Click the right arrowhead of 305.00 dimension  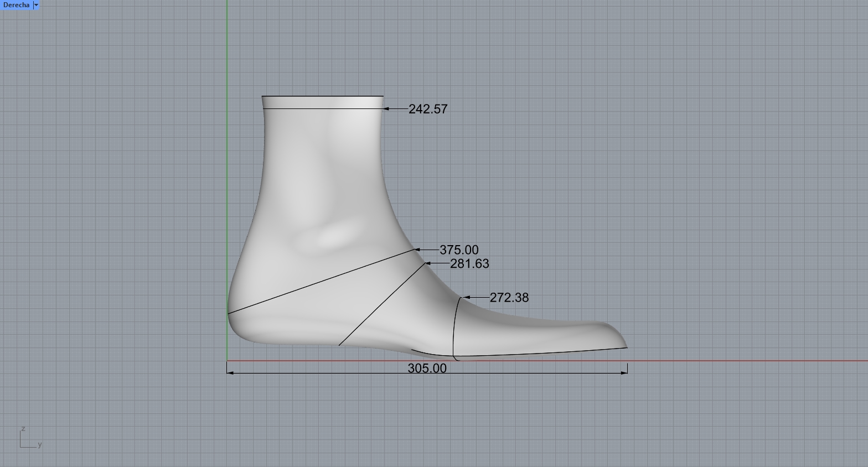pyautogui.click(x=624, y=372)
